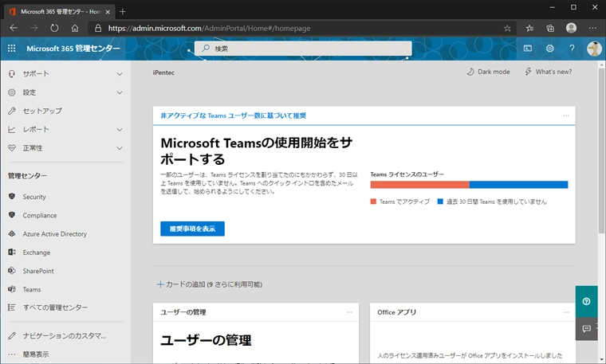Open the account avatar in header
The width and height of the screenshot is (606, 364).
coord(593,49)
